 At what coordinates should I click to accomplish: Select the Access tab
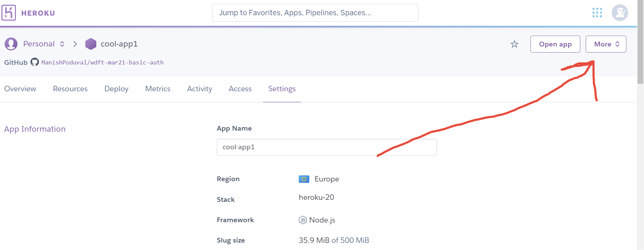click(x=240, y=89)
